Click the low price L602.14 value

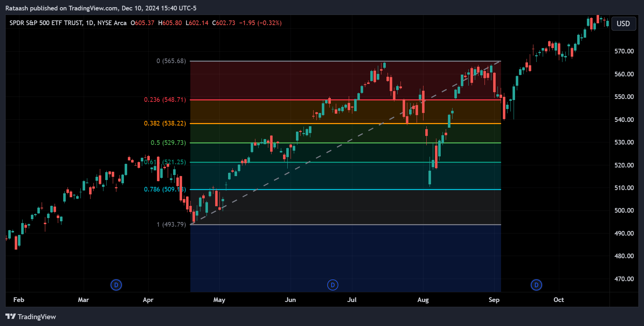[x=197, y=23]
